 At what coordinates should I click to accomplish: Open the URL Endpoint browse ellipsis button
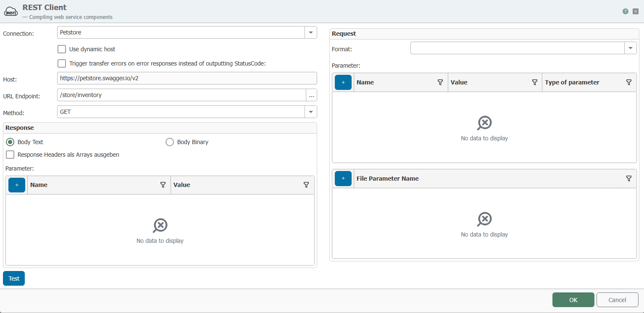click(x=311, y=95)
